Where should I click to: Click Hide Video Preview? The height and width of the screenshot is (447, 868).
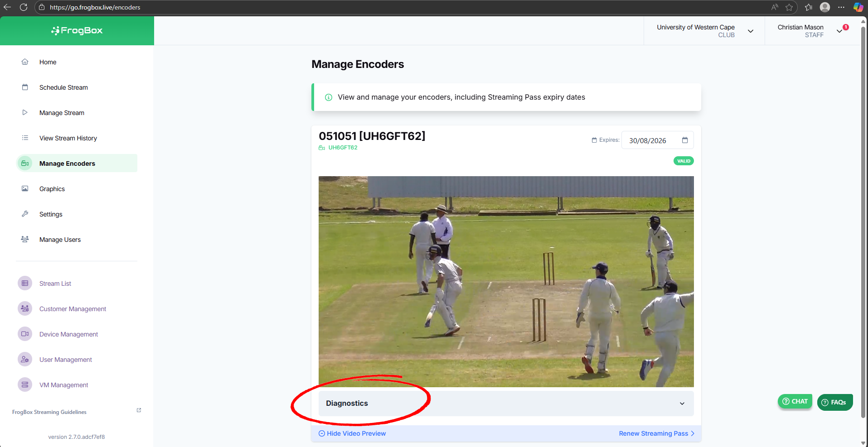coord(352,433)
